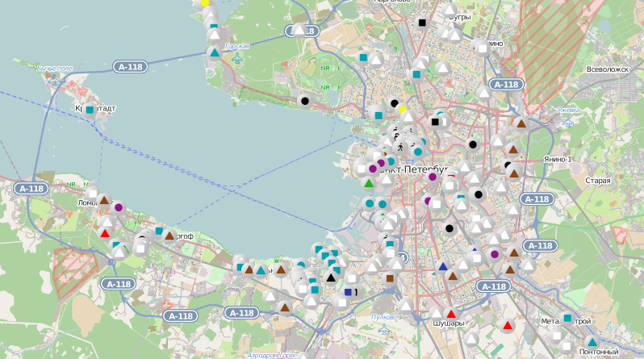Click the teal triangle marker above Понтонный
Screen dimensions: 644x359
(x=592, y=342)
